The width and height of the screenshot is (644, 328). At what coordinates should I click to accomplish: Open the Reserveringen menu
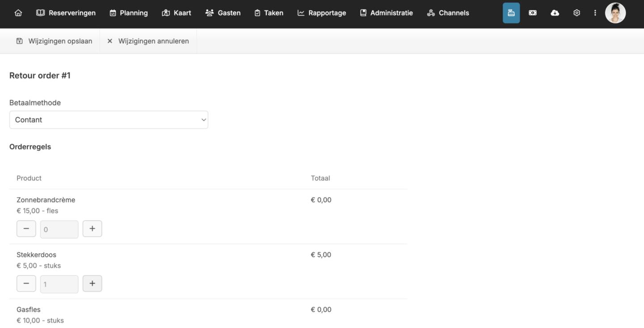[66, 13]
